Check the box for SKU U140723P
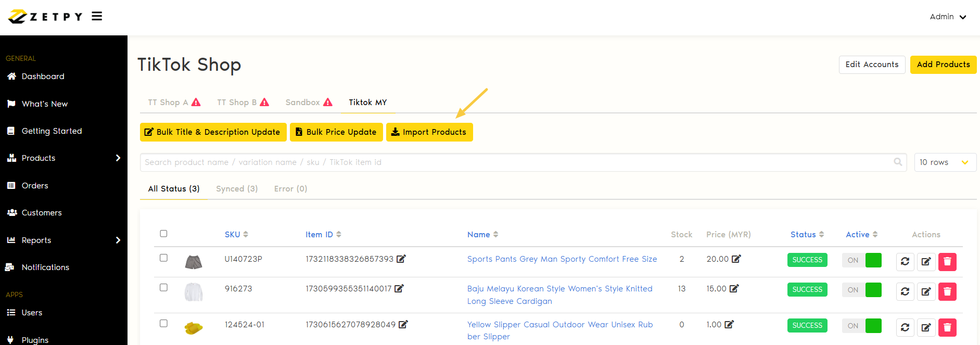 point(163,258)
